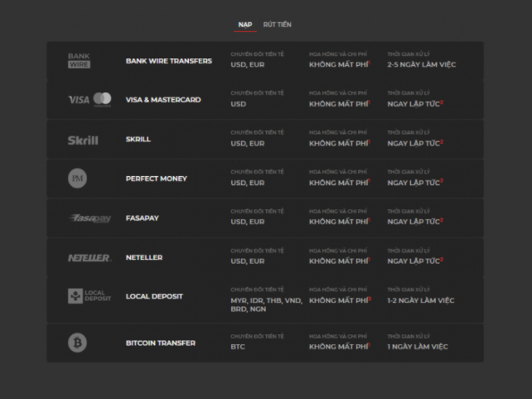532x399 pixels.
Task: Select BANK WIRE TRANSFERS method title
Action: tap(169, 61)
